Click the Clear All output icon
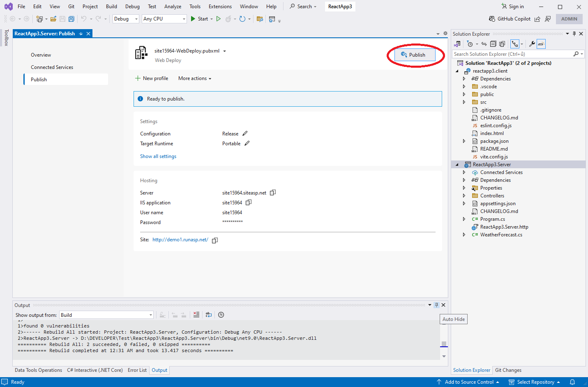 (196, 315)
